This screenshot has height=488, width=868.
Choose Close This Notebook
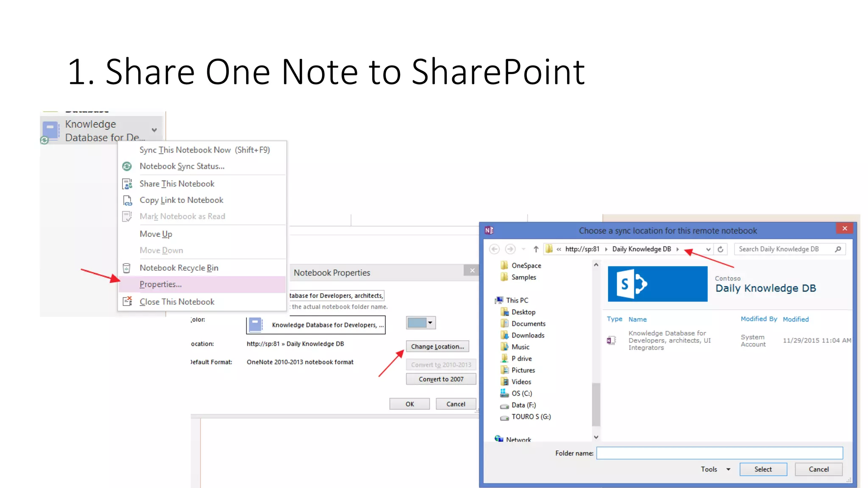(177, 302)
